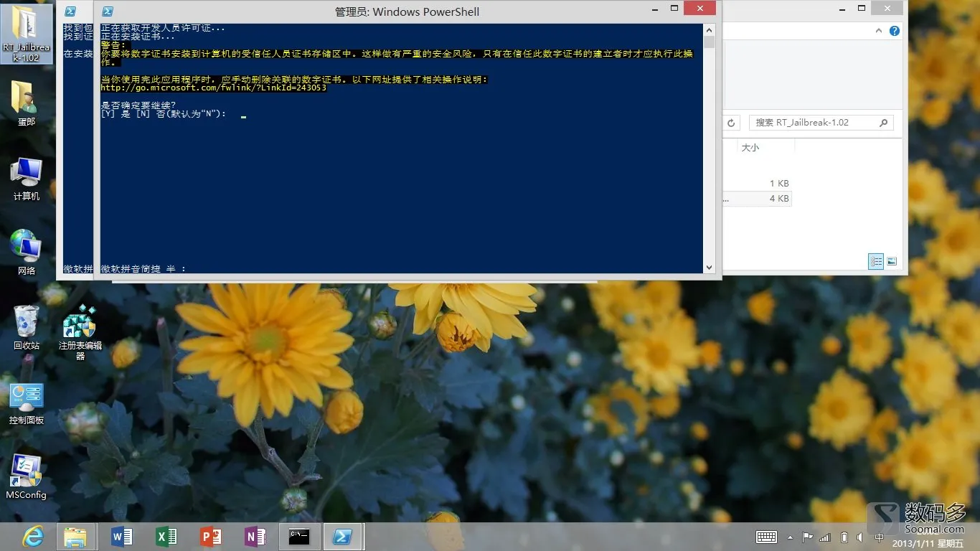Check the battery tray icon

pos(844,537)
